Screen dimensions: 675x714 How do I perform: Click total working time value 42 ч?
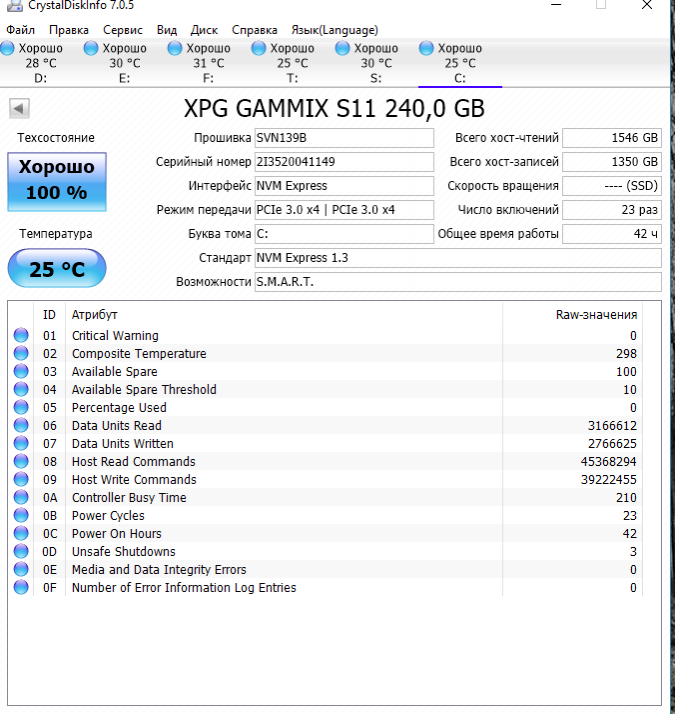coord(612,234)
